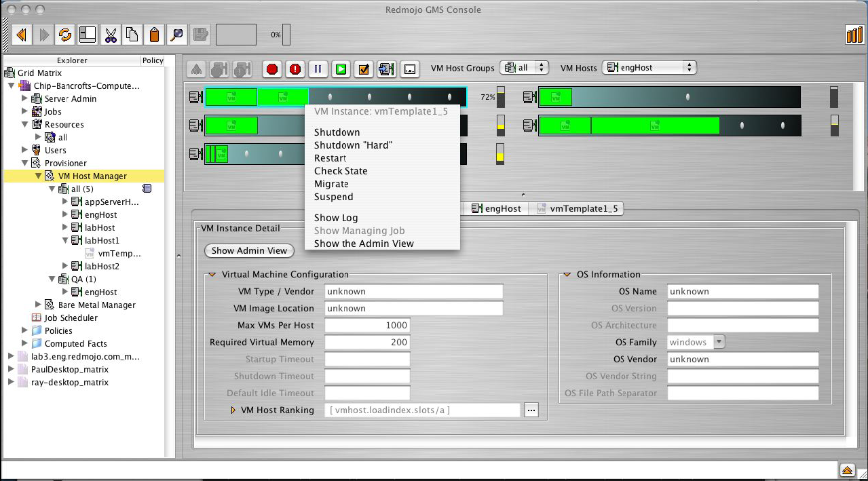This screenshot has height=481, width=868.
Task: Select the wide green VM block in host bar
Action: 655,125
